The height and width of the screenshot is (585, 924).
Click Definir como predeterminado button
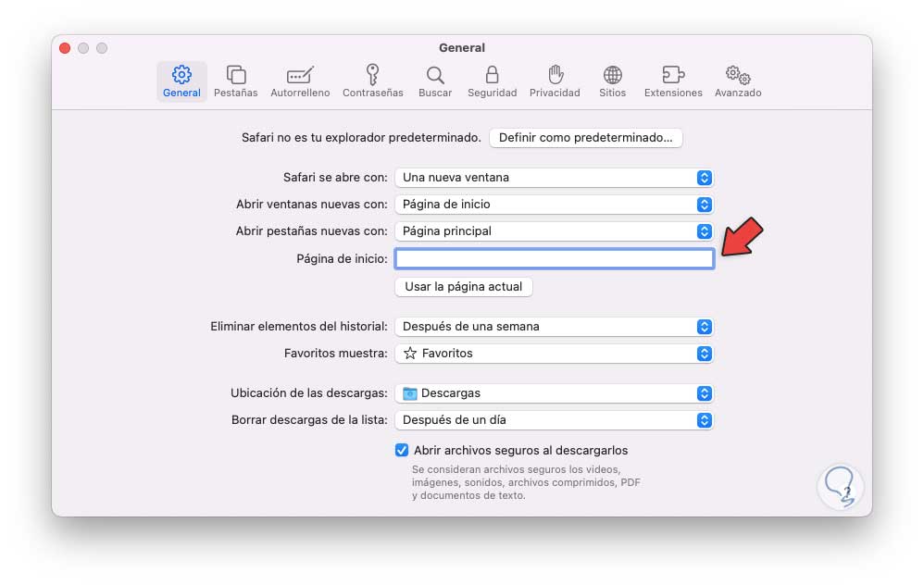coord(585,138)
